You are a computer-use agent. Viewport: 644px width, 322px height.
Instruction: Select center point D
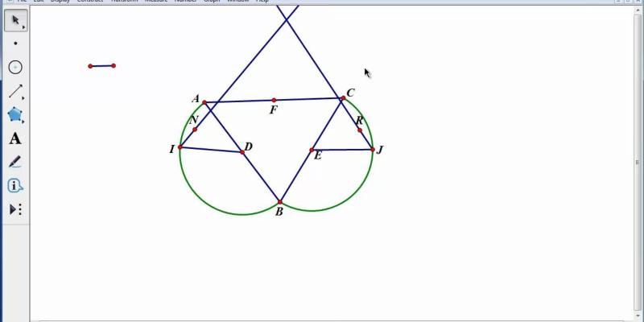click(x=242, y=152)
